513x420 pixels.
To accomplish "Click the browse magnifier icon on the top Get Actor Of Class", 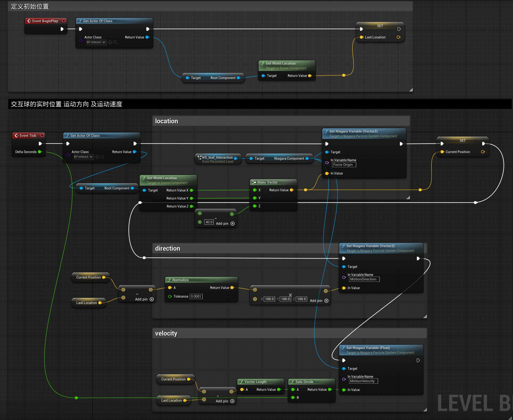I will point(115,42).
